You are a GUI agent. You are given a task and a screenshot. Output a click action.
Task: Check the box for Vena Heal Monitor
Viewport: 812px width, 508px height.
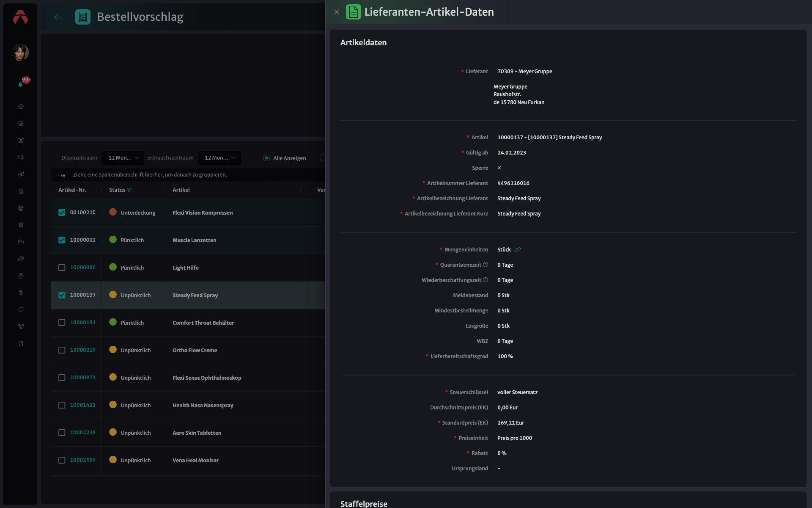point(62,460)
